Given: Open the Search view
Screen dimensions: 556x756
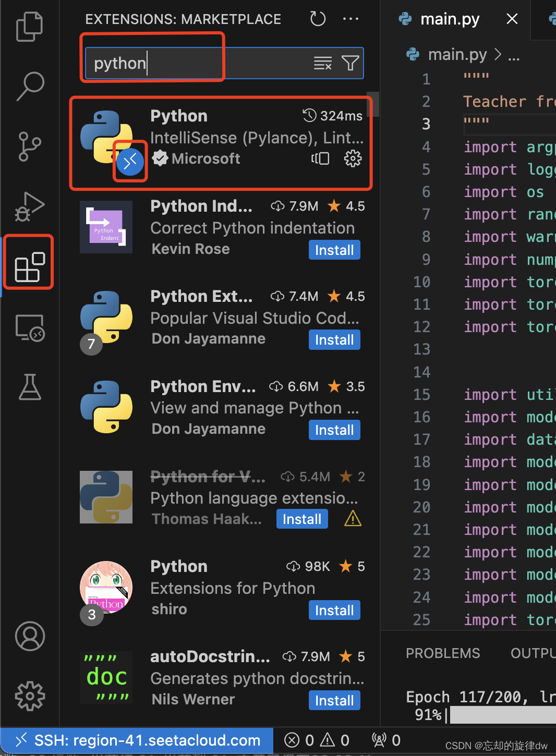Looking at the screenshot, I should point(30,86).
